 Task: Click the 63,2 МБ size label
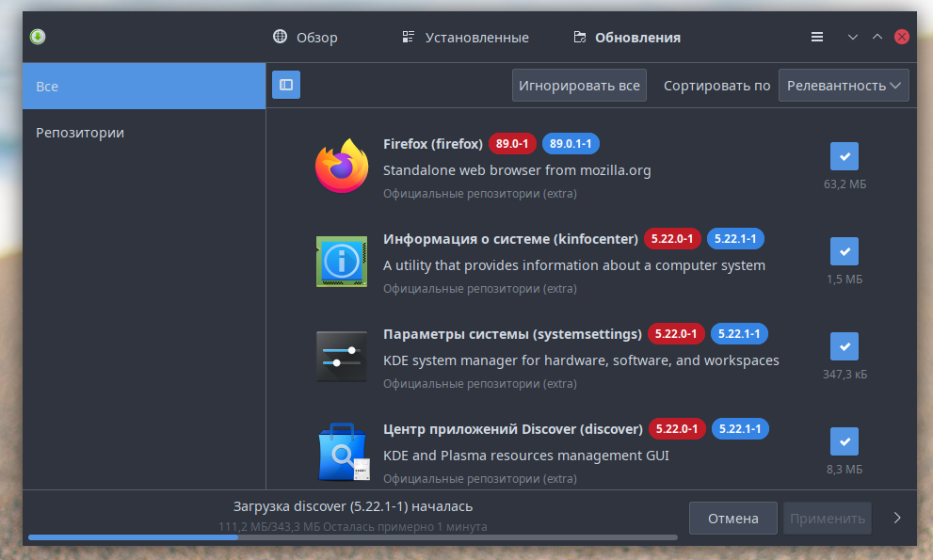(x=845, y=184)
